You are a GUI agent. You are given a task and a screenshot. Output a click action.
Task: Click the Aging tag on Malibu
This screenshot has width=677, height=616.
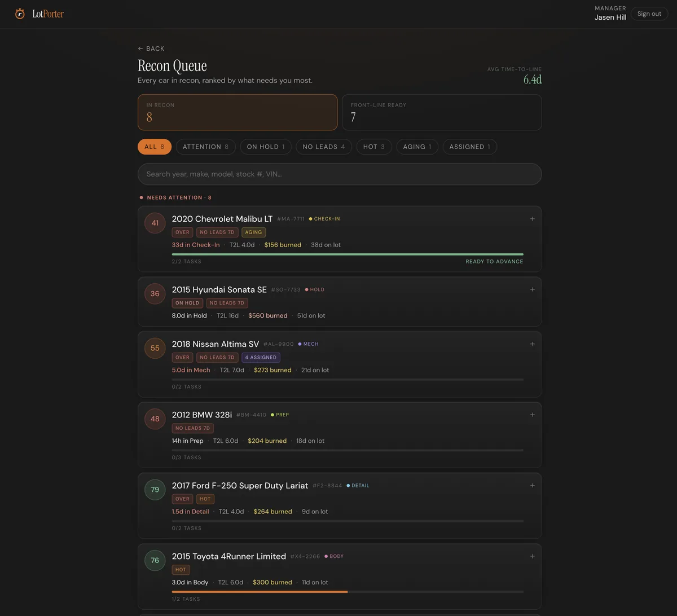253,232
